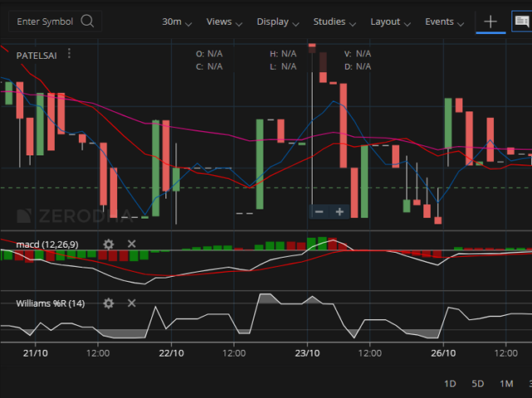Remove the macd study with X
This screenshot has height=398, width=532.
pos(131,244)
